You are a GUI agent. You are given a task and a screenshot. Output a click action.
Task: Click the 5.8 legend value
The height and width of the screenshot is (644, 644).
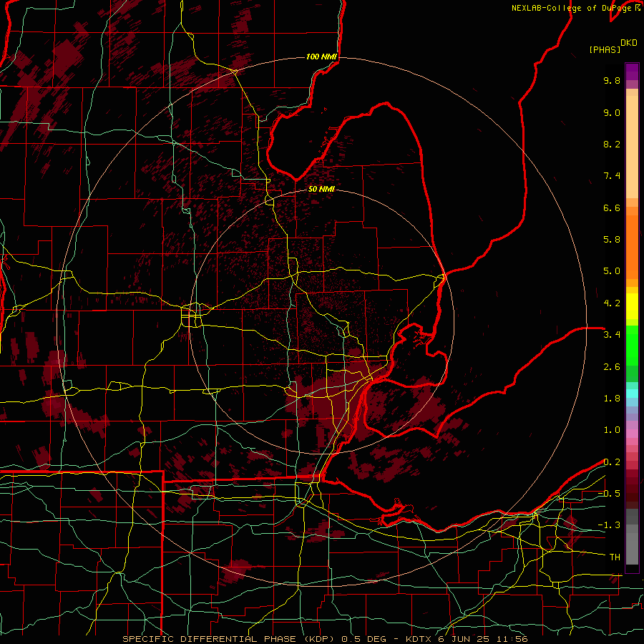612,240
